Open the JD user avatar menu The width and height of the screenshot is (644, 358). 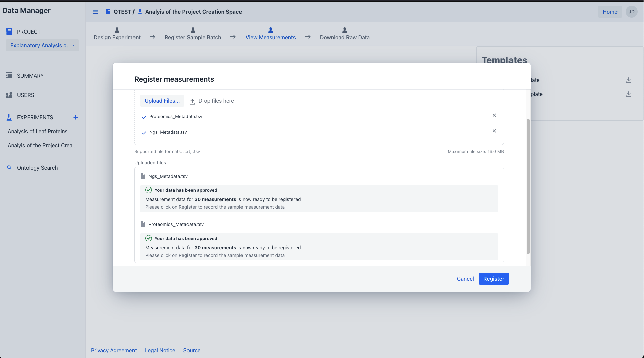pos(631,12)
